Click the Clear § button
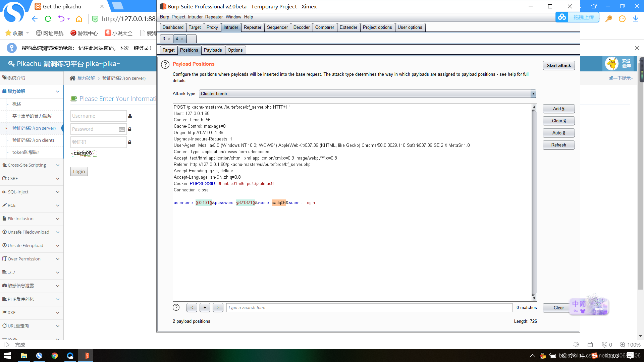This screenshot has width=644, height=362. tap(559, 121)
